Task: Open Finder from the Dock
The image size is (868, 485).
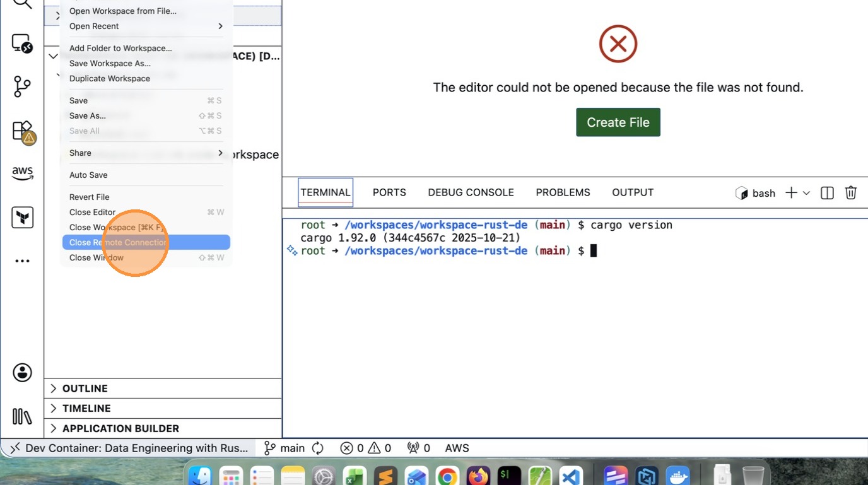Action: point(201,476)
